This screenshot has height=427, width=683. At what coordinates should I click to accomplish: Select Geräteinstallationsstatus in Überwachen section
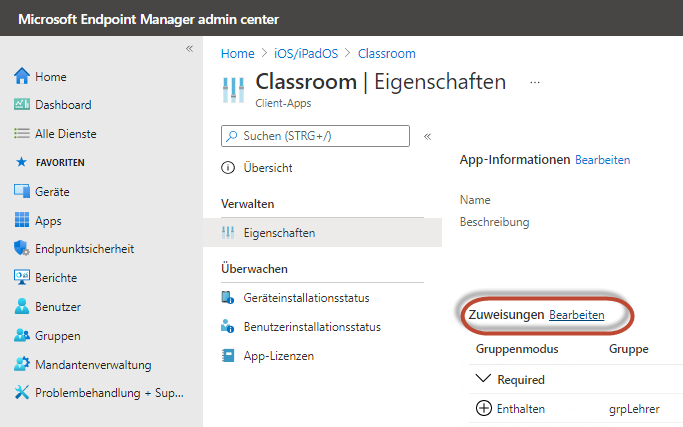tap(306, 298)
